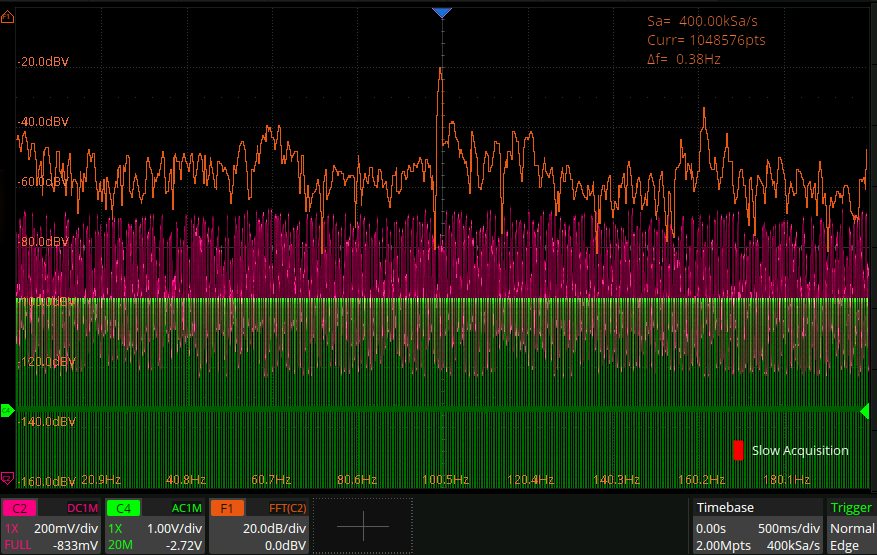Open C2 DC1M coupling setting

[x=82, y=508]
